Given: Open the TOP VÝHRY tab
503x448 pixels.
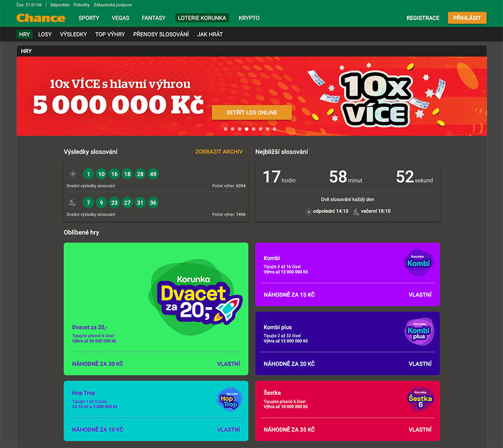Looking at the screenshot, I should (110, 34).
